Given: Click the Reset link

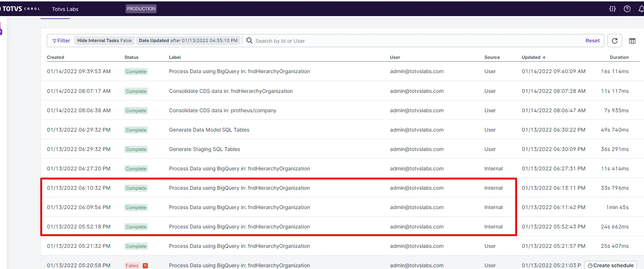Looking at the screenshot, I should [592, 41].
